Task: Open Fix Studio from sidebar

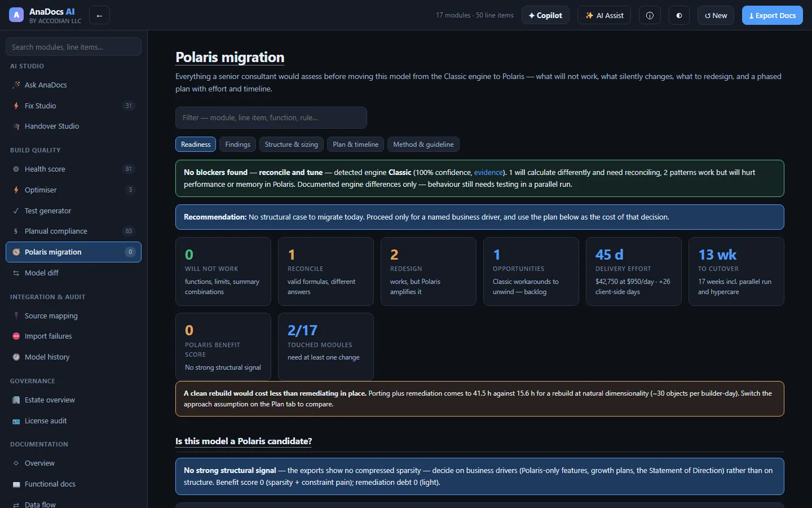Action: pos(73,106)
